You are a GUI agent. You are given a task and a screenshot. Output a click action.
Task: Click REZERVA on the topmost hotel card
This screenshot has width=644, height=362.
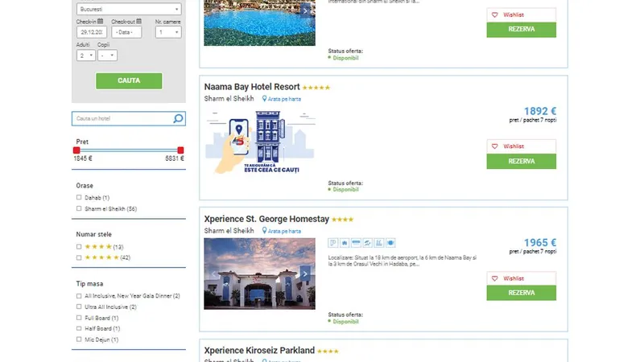click(x=522, y=30)
